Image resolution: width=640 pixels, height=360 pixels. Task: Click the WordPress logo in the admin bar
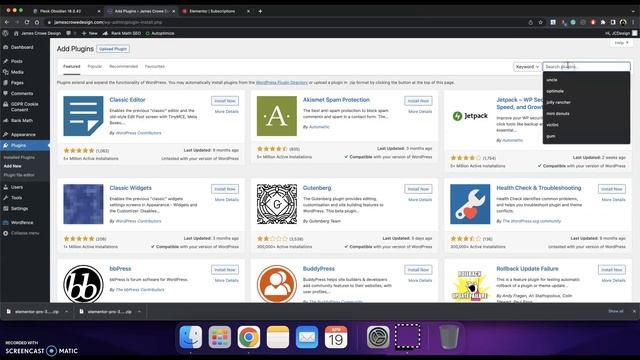coord(5,33)
